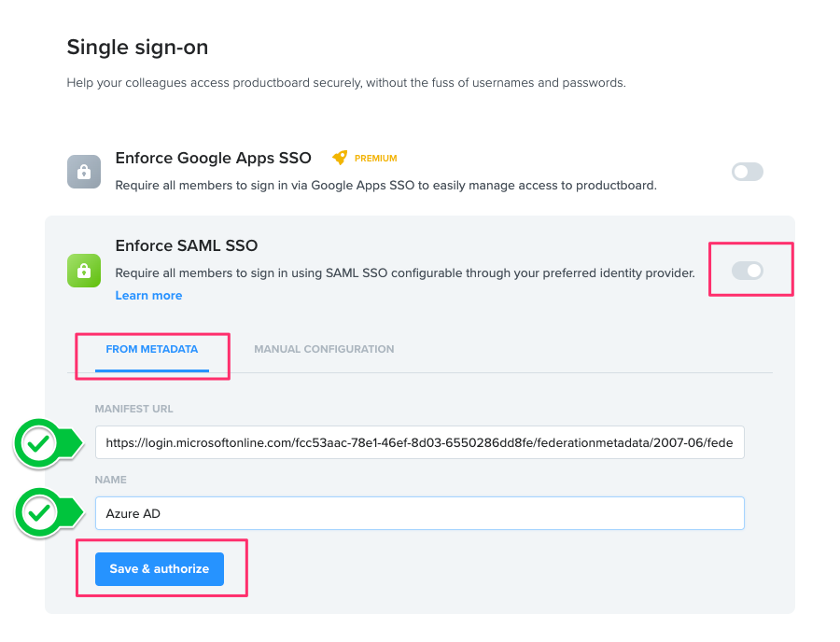Click the SAML SSO description text

coord(404,273)
